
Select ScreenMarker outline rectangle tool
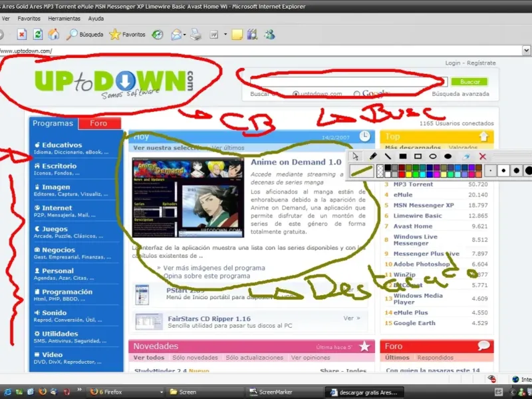[x=418, y=156]
